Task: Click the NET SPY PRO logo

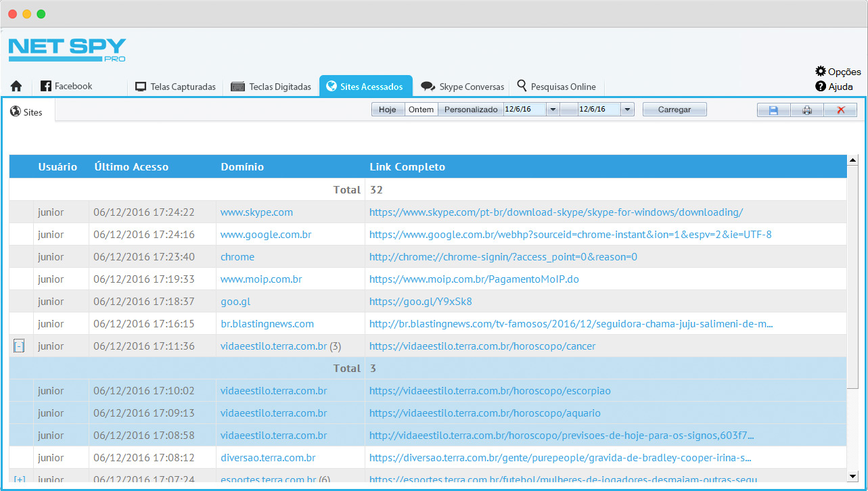Action: tap(67, 50)
